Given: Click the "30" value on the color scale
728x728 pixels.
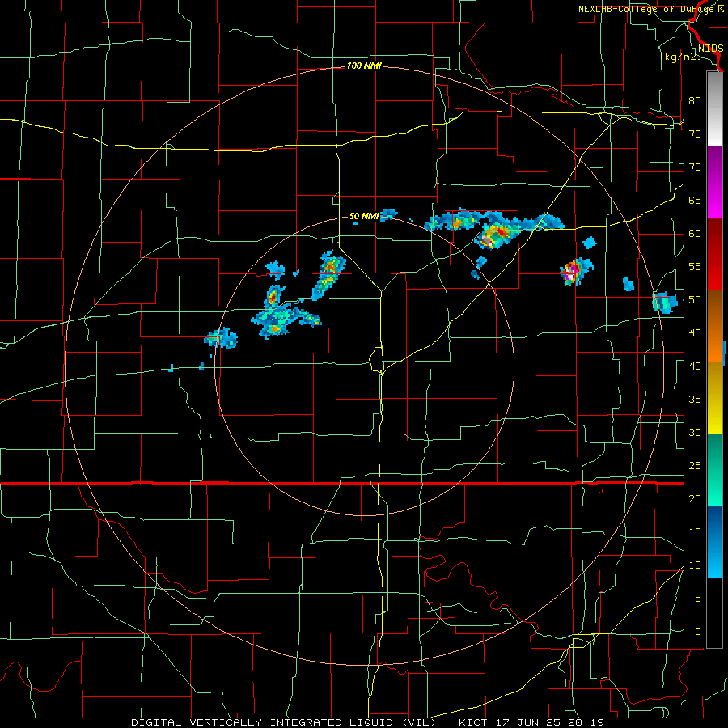Looking at the screenshot, I should pyautogui.click(x=695, y=433).
